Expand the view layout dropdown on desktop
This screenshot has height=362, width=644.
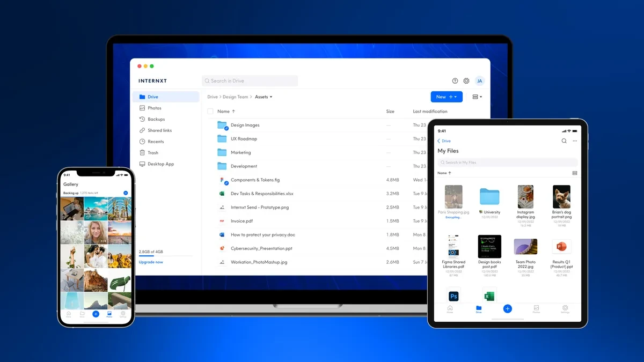pos(477,97)
